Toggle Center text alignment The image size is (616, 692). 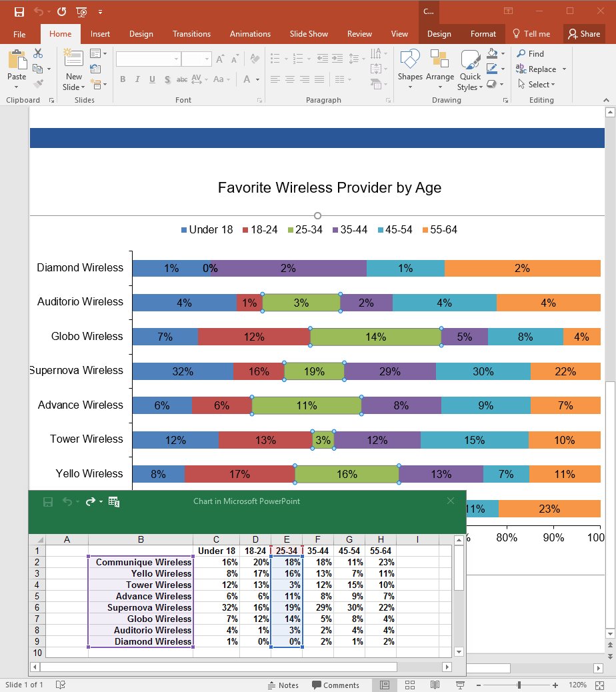290,79
